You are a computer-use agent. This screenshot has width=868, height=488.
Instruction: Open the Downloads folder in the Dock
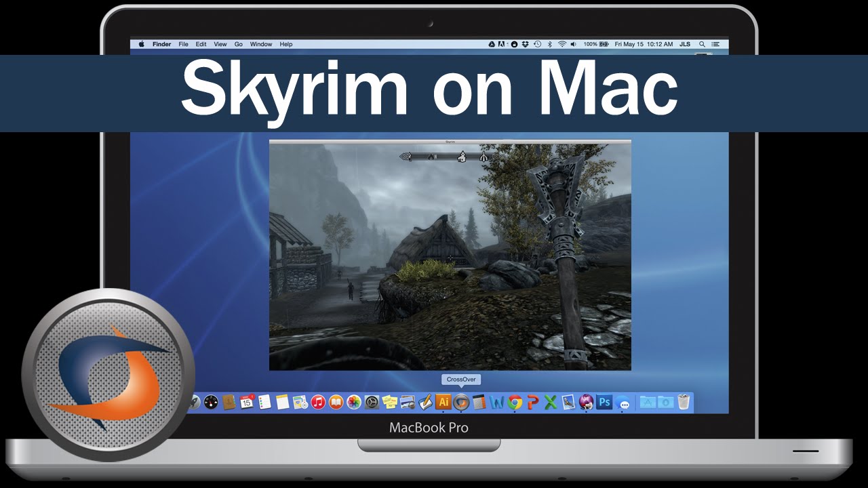click(x=665, y=403)
